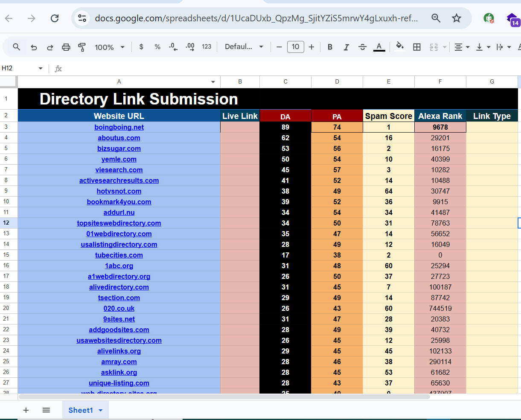This screenshot has height=420, width=521.
Task: Open the Horizontal align dropdown
Action: [461, 47]
